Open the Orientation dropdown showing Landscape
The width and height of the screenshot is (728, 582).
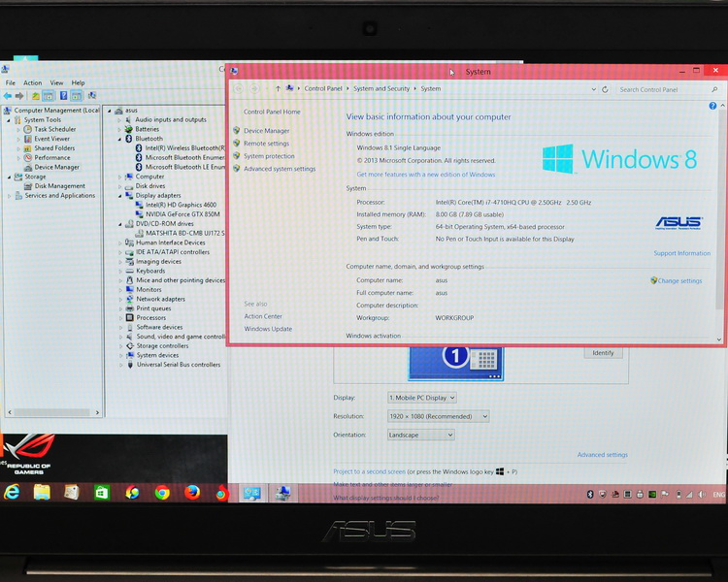pos(420,435)
